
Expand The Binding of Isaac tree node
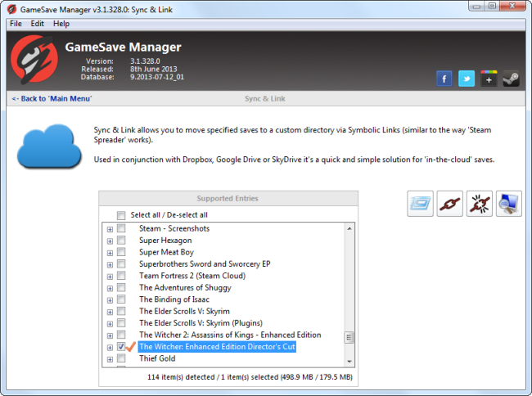coord(110,299)
